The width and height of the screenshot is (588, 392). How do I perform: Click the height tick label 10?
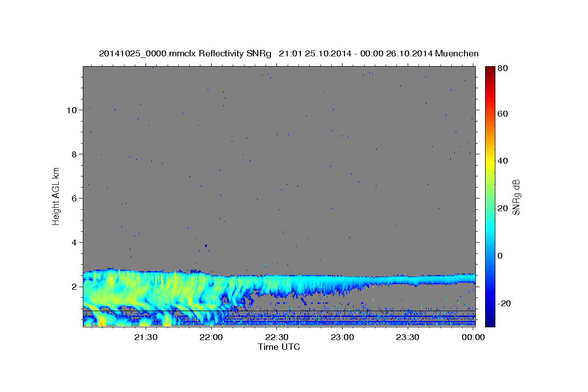point(72,110)
